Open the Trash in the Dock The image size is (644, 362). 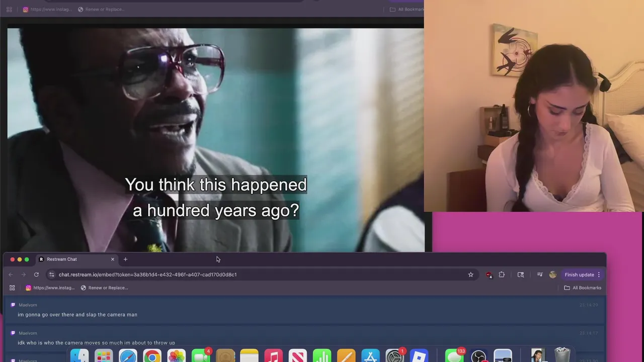click(x=562, y=355)
